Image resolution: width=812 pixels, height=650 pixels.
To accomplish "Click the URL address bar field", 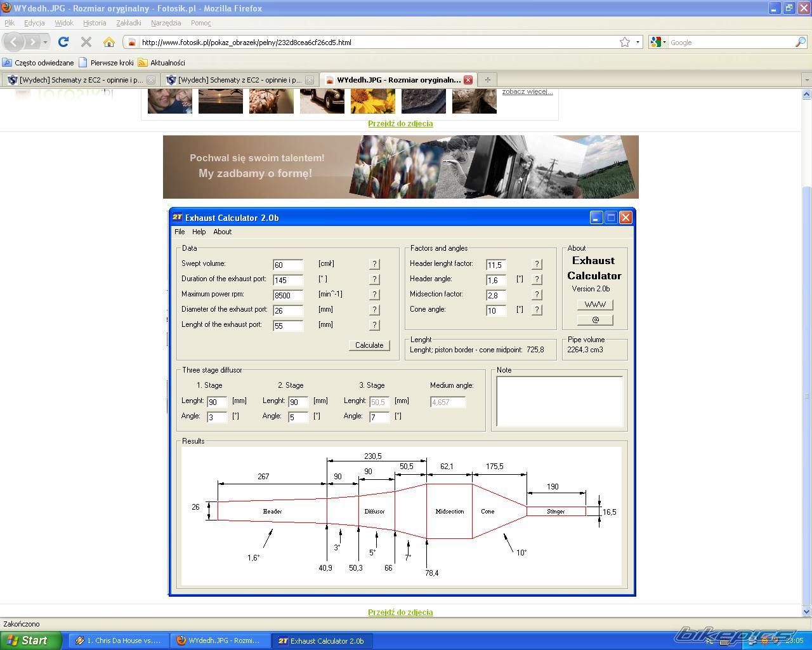I will click(x=374, y=43).
